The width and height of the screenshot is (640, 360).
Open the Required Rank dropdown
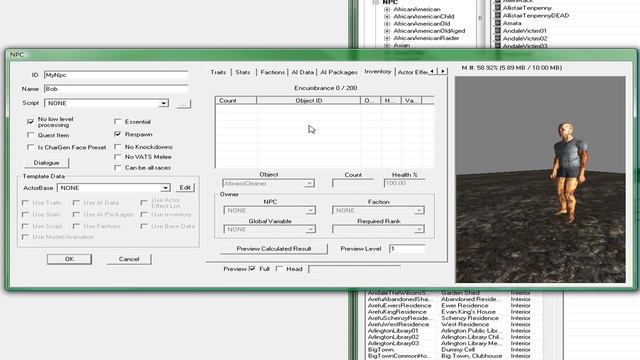(419, 229)
